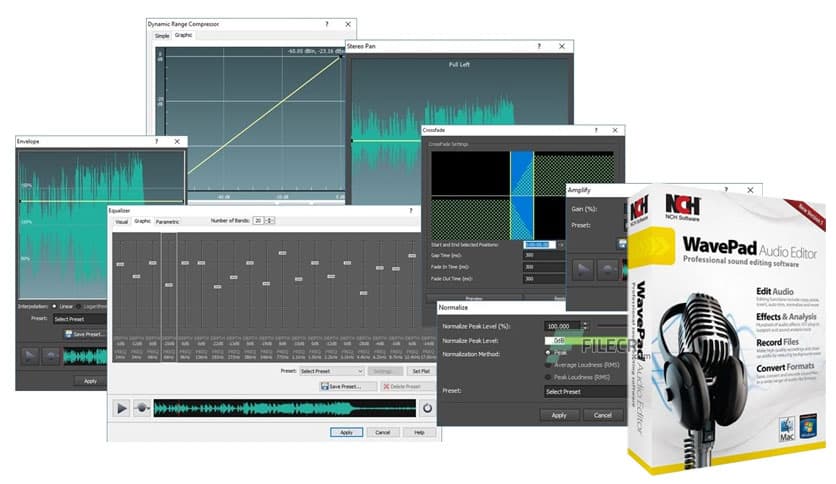
Task: Select the Linear interpolation radio button
Action: [x=55, y=306]
